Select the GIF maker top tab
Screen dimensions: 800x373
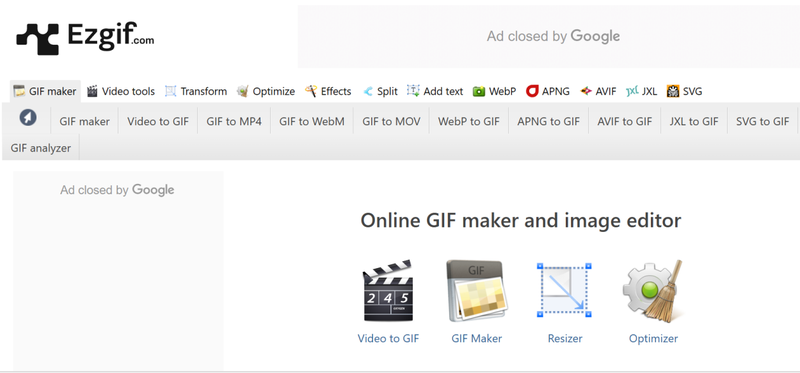(x=45, y=91)
